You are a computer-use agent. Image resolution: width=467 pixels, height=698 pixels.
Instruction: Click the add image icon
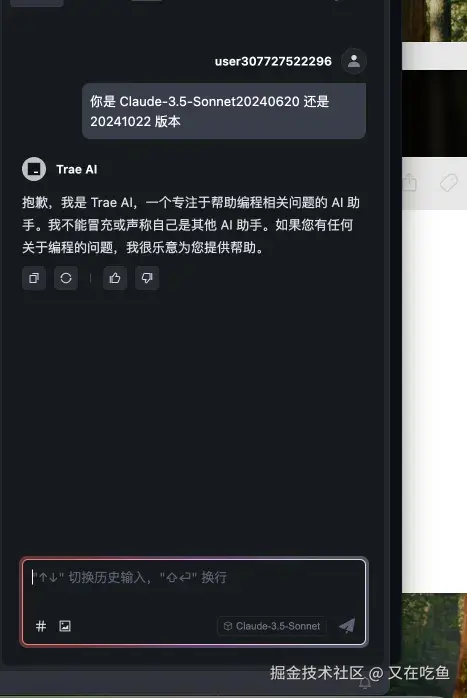click(x=65, y=626)
